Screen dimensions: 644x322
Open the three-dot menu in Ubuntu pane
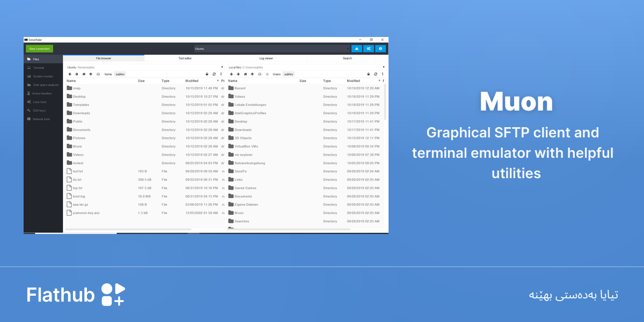tap(221, 74)
